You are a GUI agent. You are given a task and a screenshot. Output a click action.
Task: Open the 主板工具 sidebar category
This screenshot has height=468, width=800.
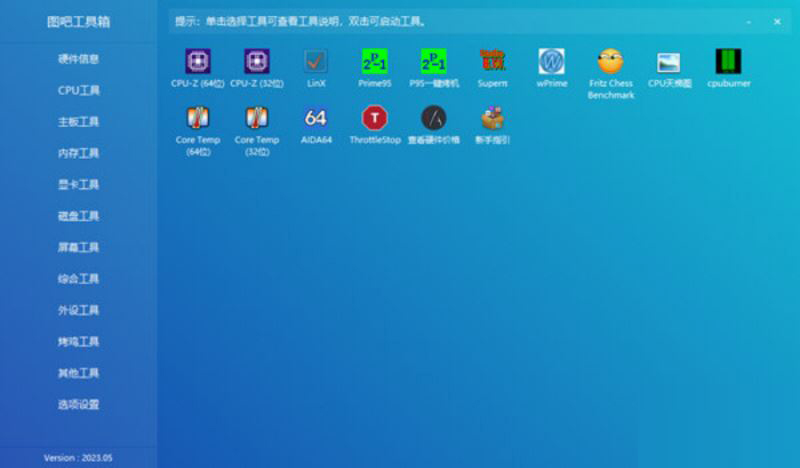[x=79, y=121]
